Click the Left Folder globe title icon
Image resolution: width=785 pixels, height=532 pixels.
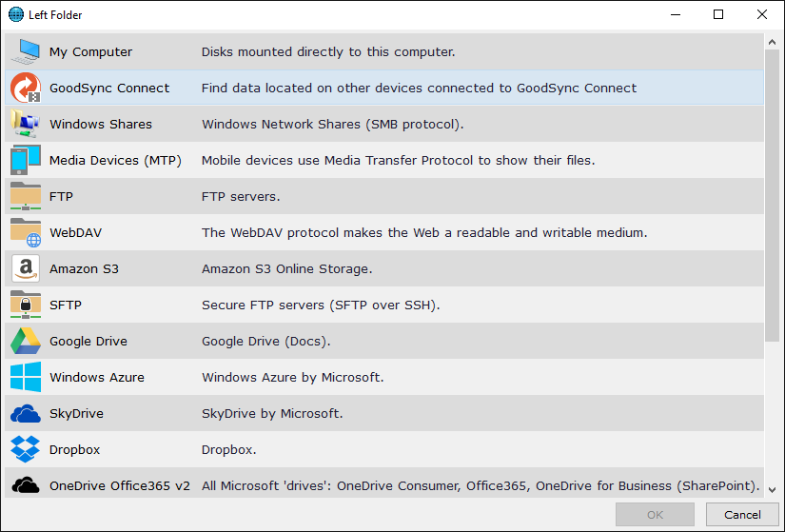[15, 14]
